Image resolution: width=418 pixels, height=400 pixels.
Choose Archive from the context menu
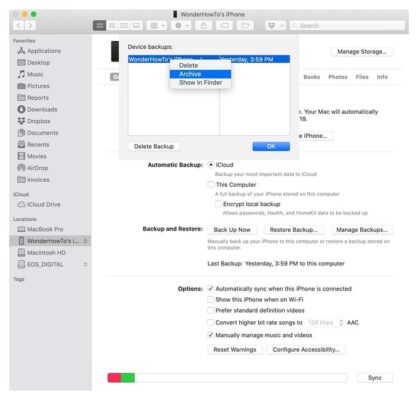point(200,74)
